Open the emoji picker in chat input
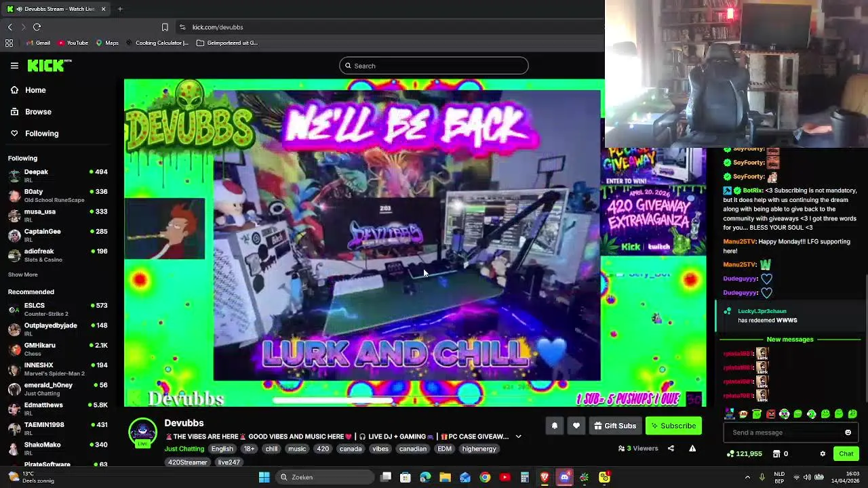 [848, 432]
